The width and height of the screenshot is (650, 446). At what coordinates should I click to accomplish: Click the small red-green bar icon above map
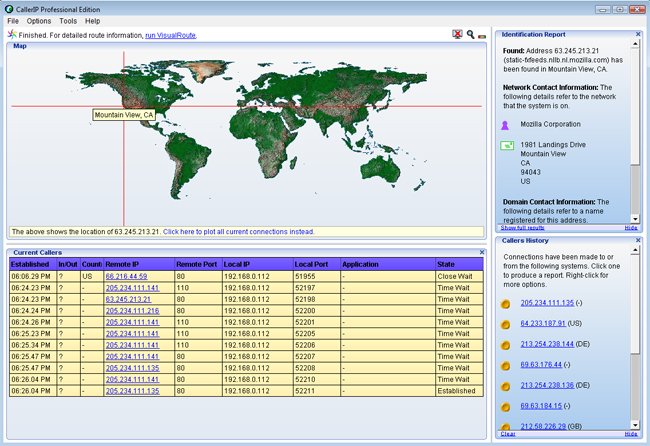pyautogui.click(x=482, y=35)
